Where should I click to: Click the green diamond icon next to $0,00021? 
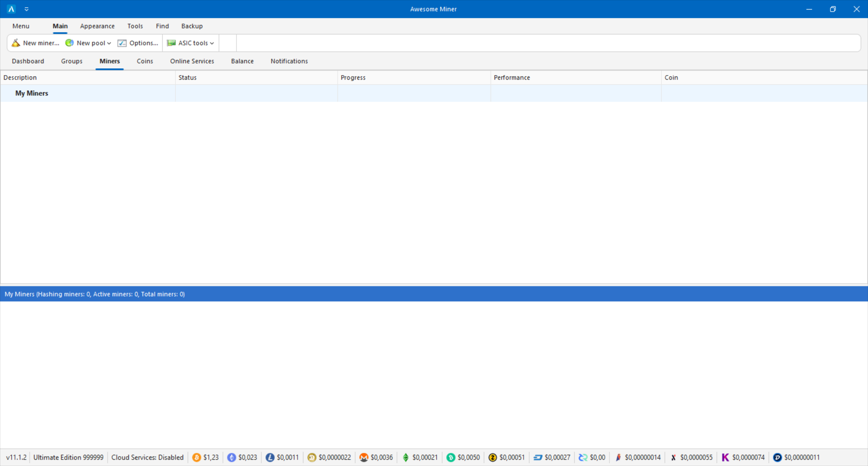[x=406, y=457]
